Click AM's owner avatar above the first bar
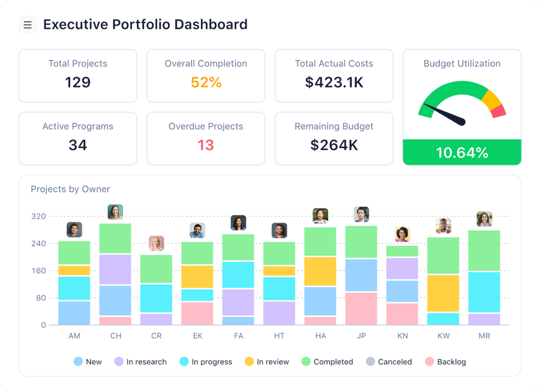 (x=74, y=229)
